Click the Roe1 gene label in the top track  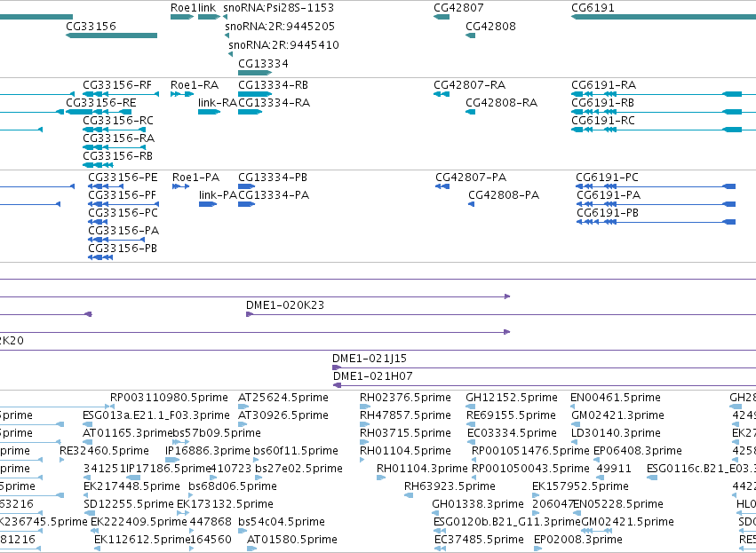pyautogui.click(x=183, y=8)
